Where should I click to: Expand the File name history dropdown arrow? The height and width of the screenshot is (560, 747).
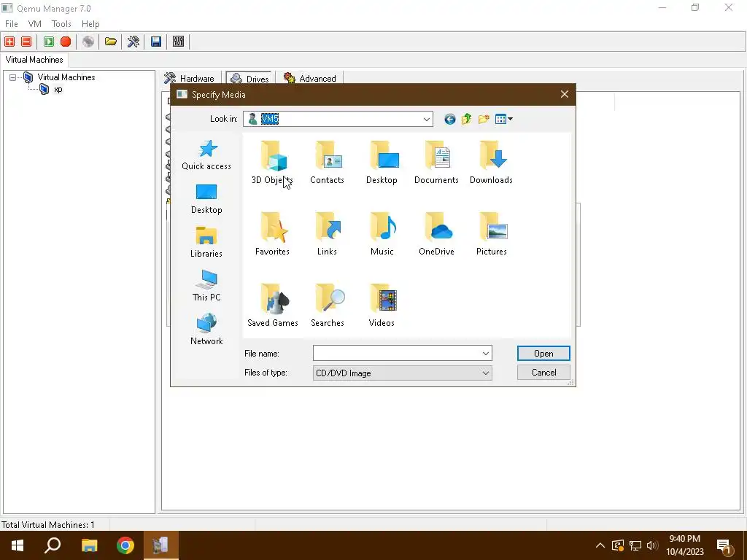(x=485, y=354)
